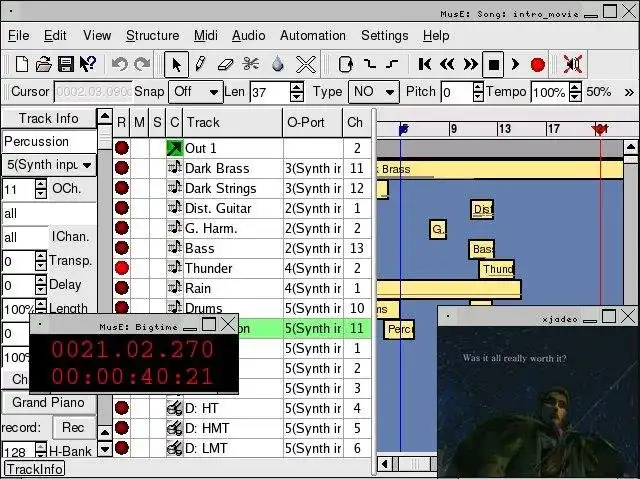640x479 pixels.
Task: Toggle record arm on Dark Strings track
Action: [x=122, y=188]
